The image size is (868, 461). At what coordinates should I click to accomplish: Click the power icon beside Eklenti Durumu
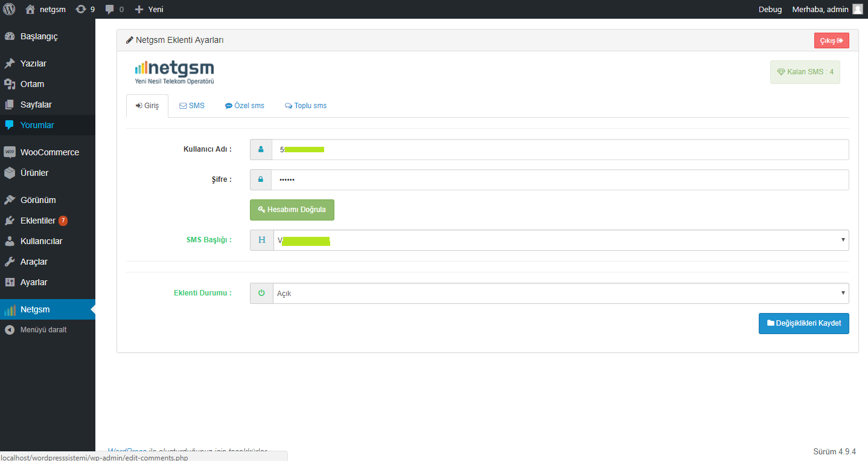pyautogui.click(x=261, y=293)
